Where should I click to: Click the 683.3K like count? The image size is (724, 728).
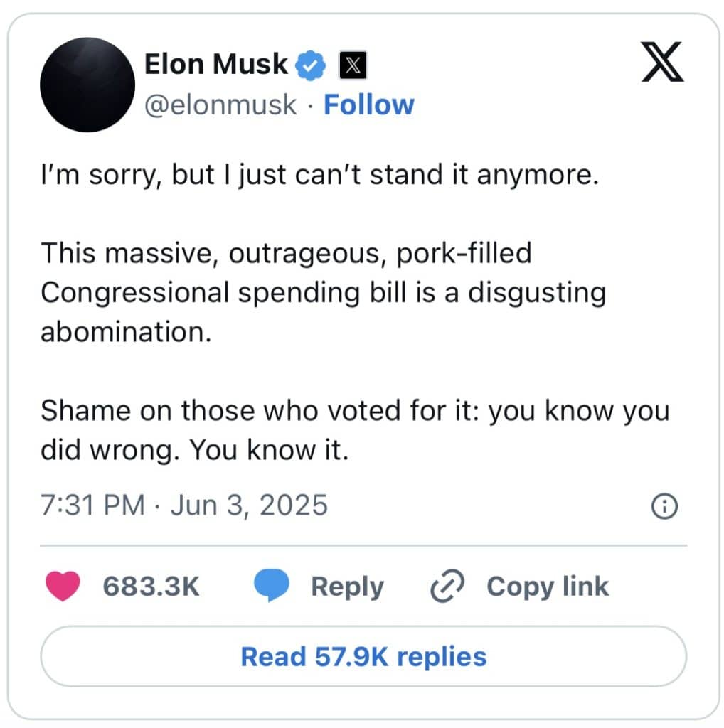(x=151, y=587)
